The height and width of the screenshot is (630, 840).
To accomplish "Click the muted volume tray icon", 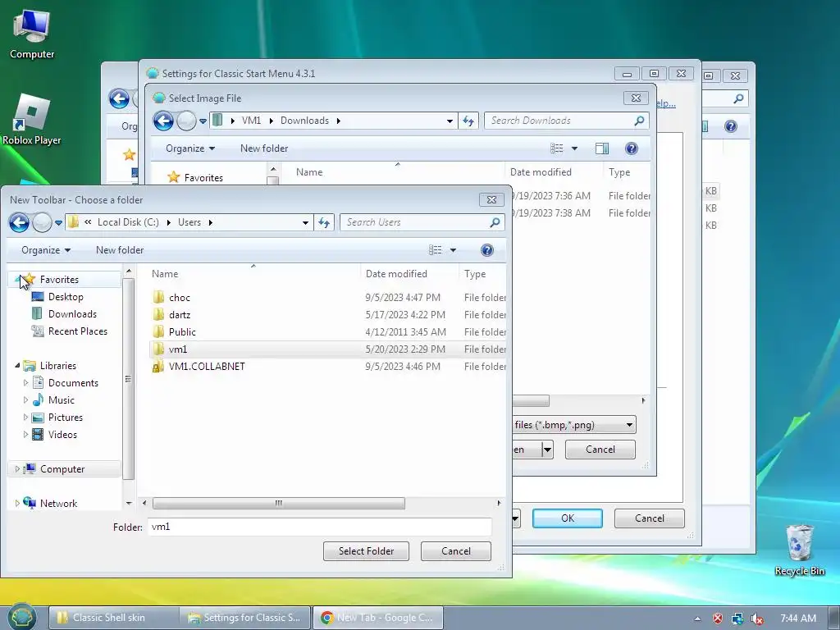I will tap(757, 619).
